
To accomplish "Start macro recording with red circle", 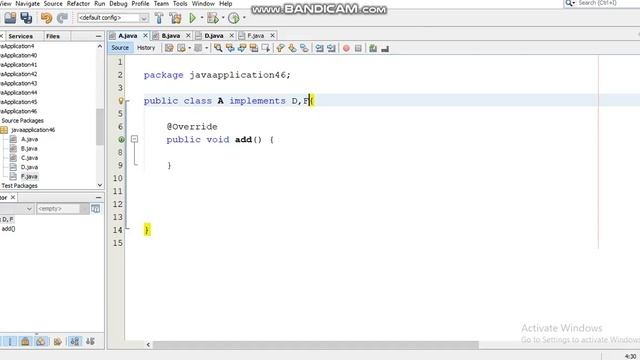I will tap(346, 48).
